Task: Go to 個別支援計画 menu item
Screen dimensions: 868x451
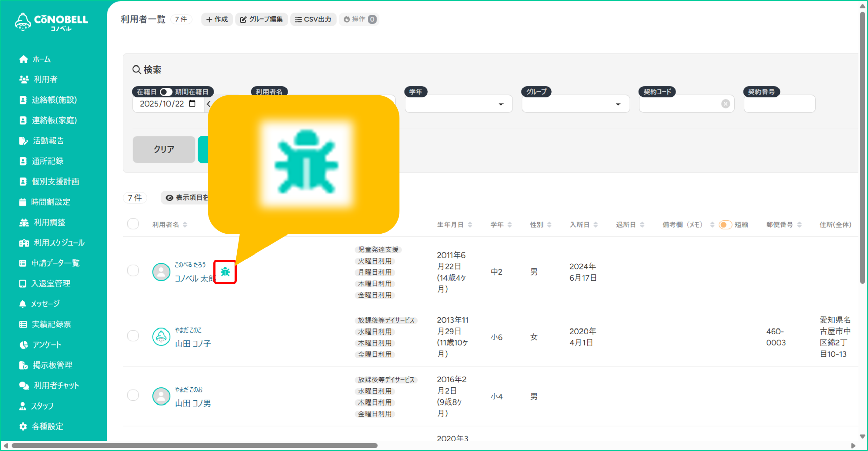Action: coord(55,182)
